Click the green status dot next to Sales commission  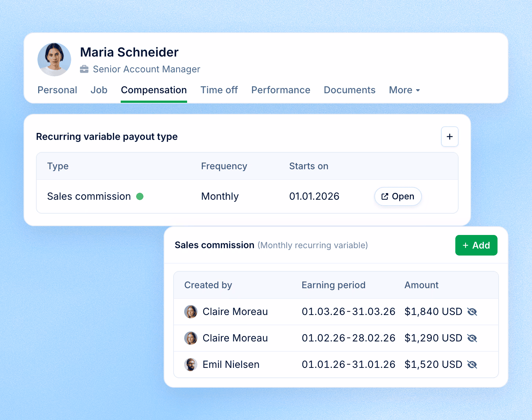coord(140,196)
